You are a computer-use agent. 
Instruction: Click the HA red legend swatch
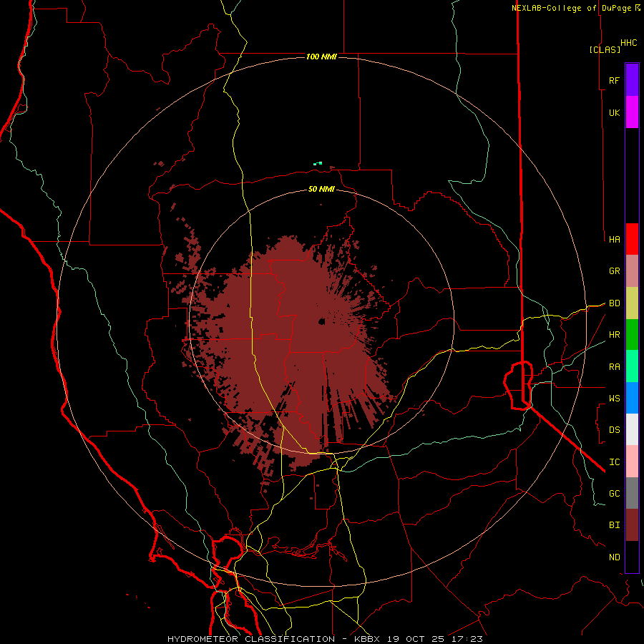(632, 239)
